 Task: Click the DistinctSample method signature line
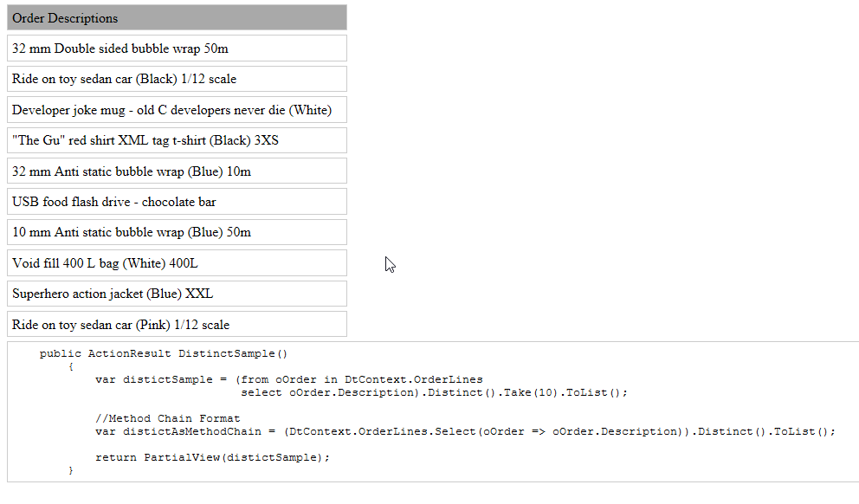point(164,353)
